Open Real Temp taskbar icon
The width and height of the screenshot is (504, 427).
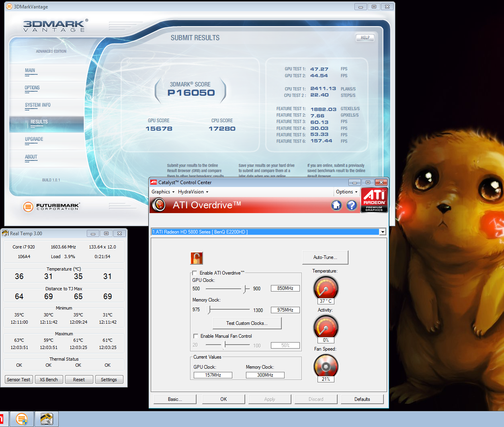(47, 419)
